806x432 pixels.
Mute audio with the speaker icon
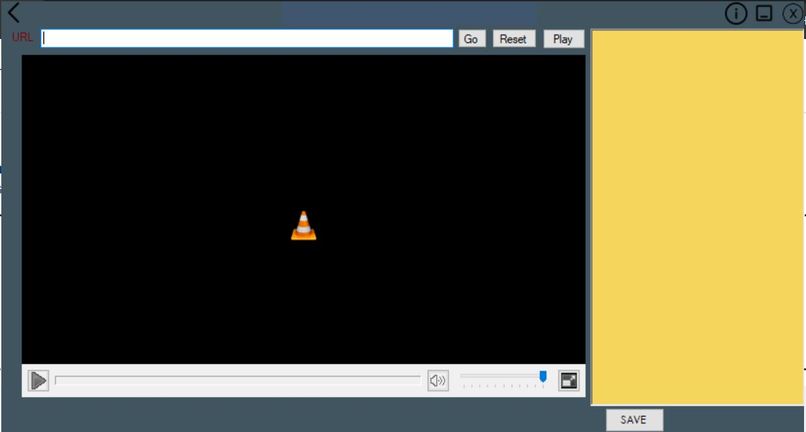pyautogui.click(x=438, y=381)
